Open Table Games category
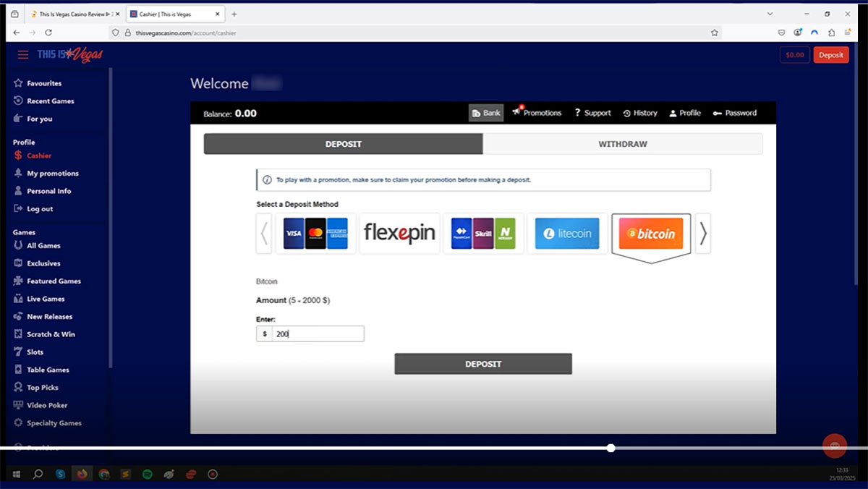Image resolution: width=868 pixels, height=489 pixels. coord(48,370)
